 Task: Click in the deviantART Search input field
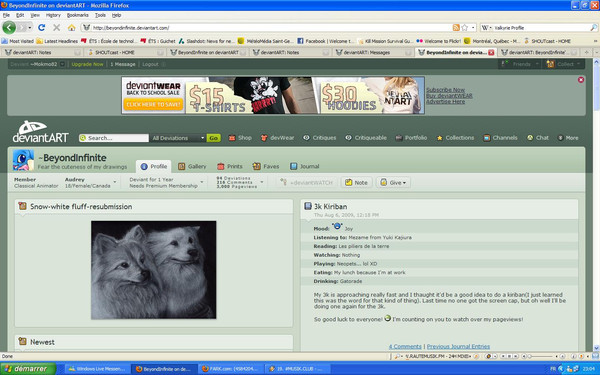(x=114, y=138)
